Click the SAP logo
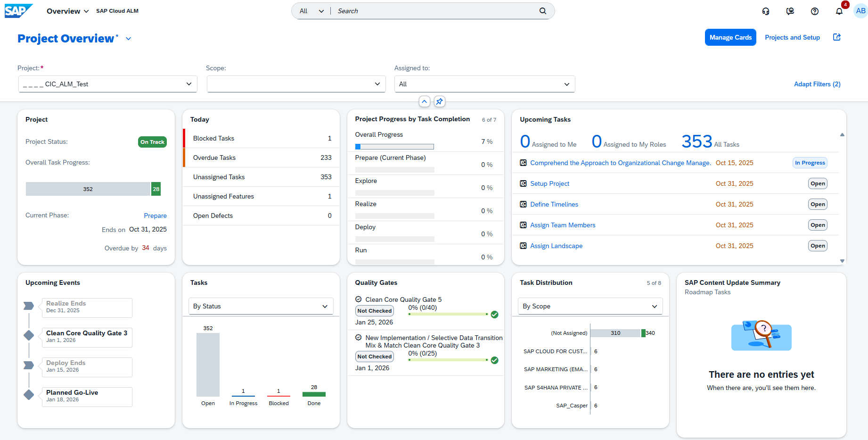This screenshot has height=440, width=868. [18, 11]
